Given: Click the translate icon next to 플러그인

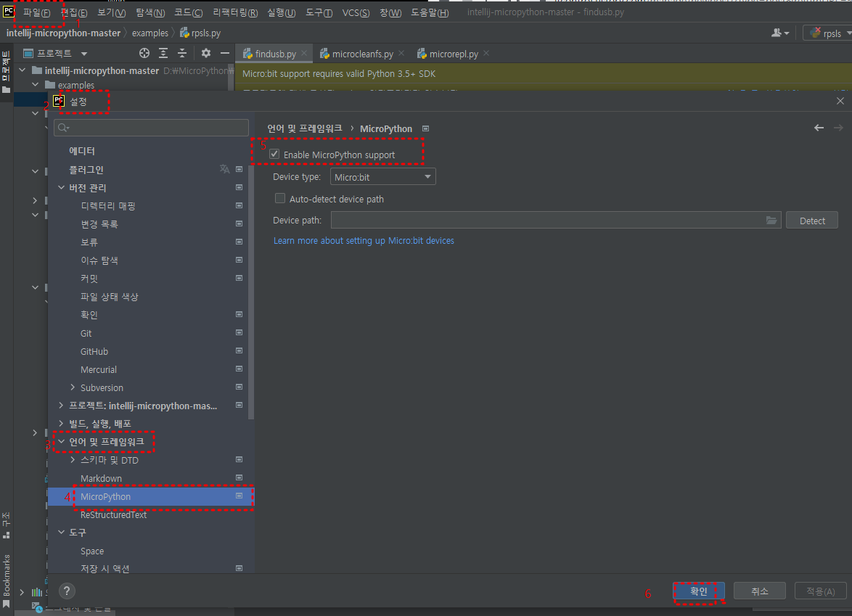Looking at the screenshot, I should point(224,169).
